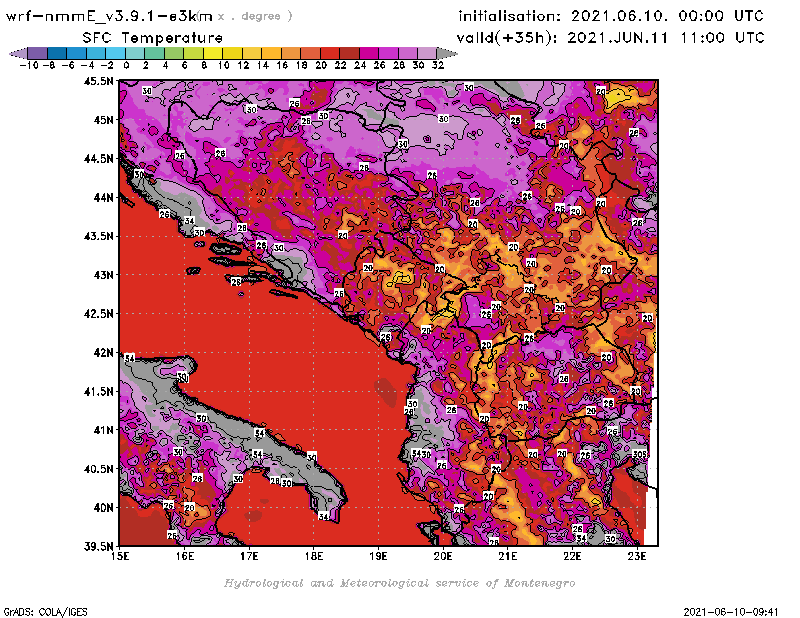Click the 17E longitude axis label
Image resolution: width=800 pixels, height=618 pixels.
pyautogui.click(x=249, y=556)
